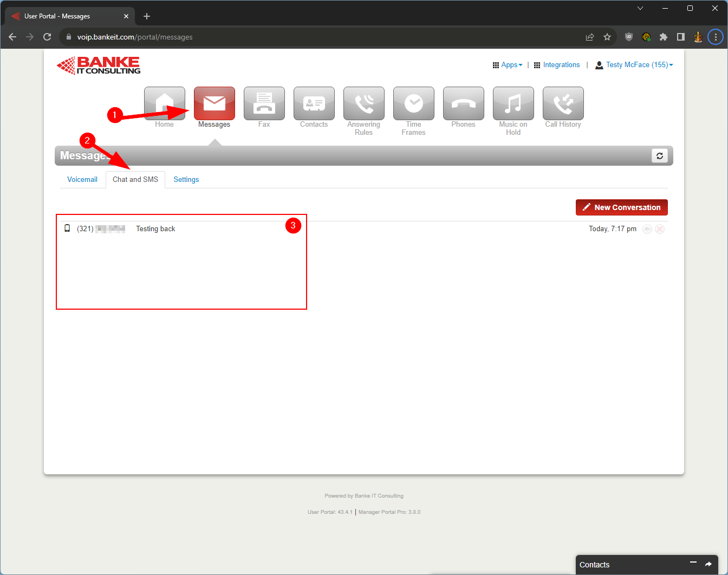
Task: Refresh the Messages panel
Action: [x=659, y=155]
